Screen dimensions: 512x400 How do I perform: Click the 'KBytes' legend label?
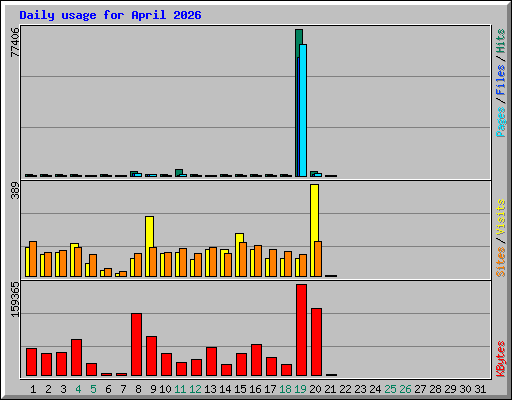click(x=501, y=359)
